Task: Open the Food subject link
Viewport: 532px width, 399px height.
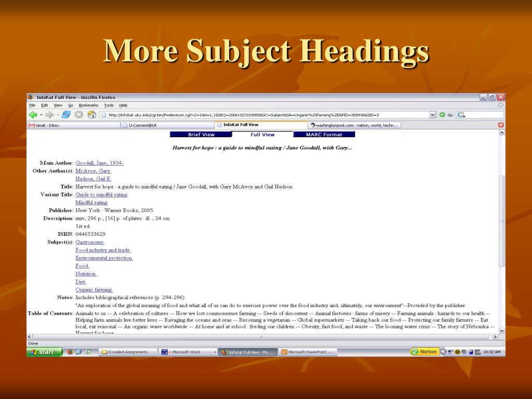Action: (x=82, y=266)
